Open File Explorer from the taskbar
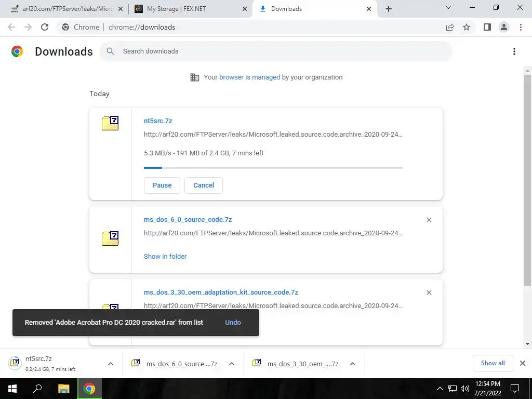This screenshot has width=532, height=399. click(63, 389)
